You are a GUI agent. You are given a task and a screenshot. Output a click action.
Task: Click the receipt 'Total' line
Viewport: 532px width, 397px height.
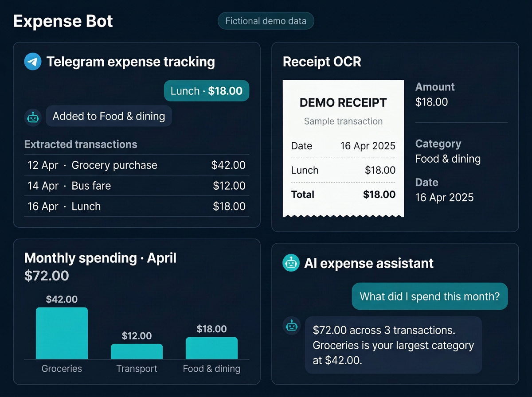(x=343, y=195)
